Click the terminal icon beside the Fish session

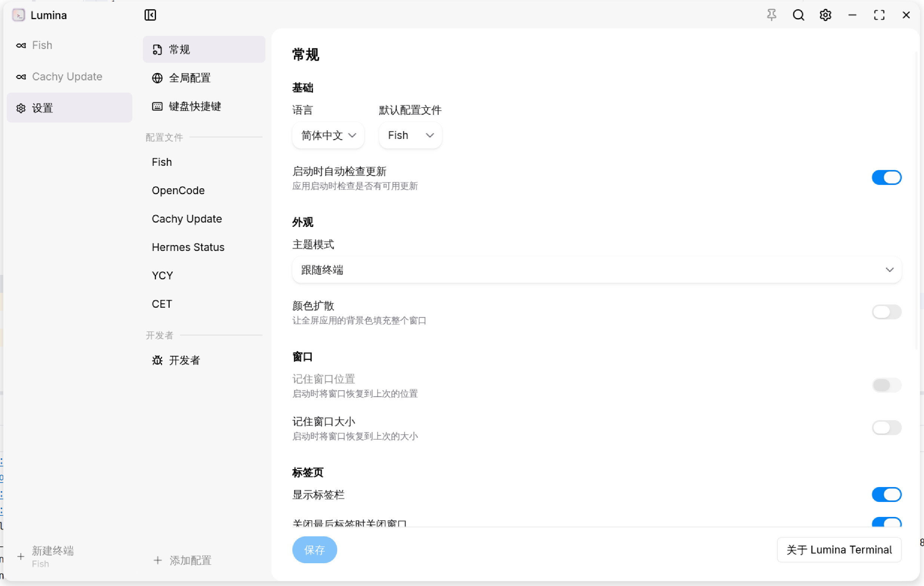(x=21, y=45)
